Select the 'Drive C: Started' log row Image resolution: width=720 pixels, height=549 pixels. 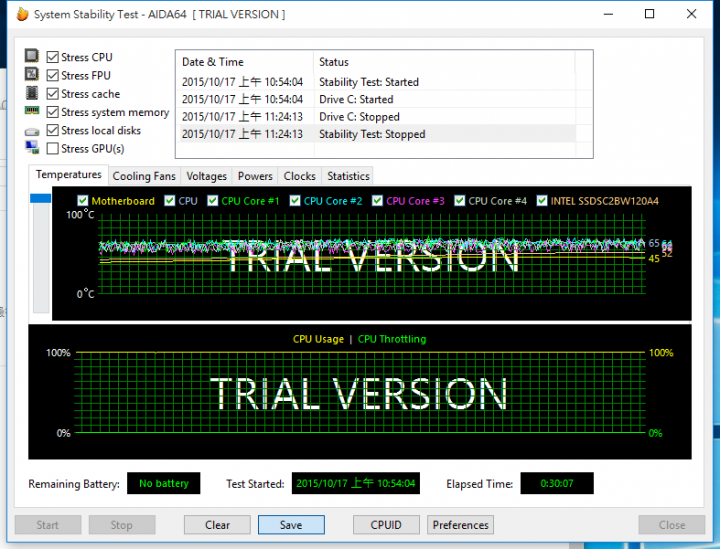377,100
